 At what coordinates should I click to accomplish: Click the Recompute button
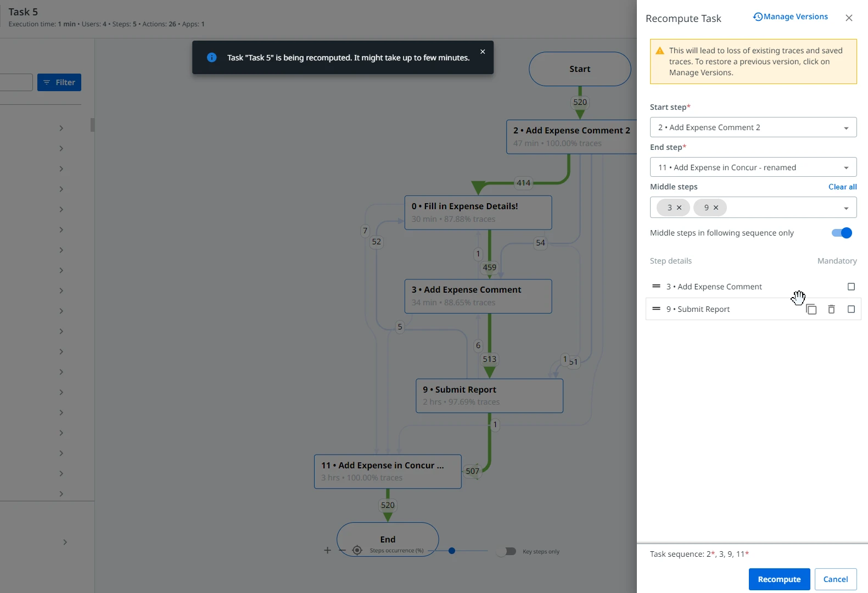(x=779, y=579)
